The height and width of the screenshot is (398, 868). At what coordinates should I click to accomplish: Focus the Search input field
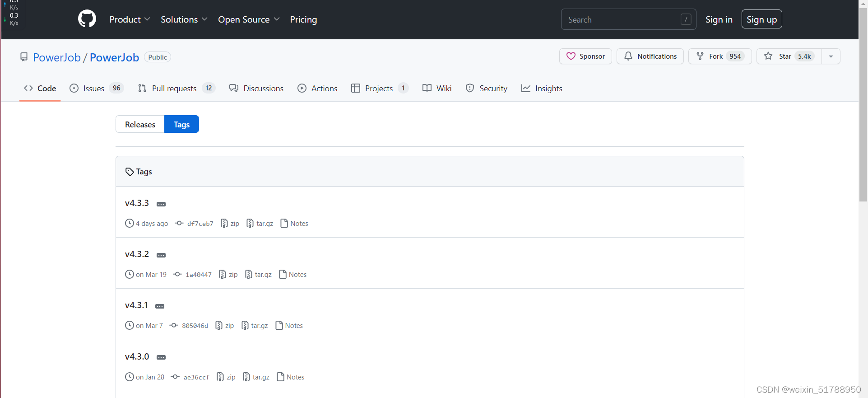(628, 19)
